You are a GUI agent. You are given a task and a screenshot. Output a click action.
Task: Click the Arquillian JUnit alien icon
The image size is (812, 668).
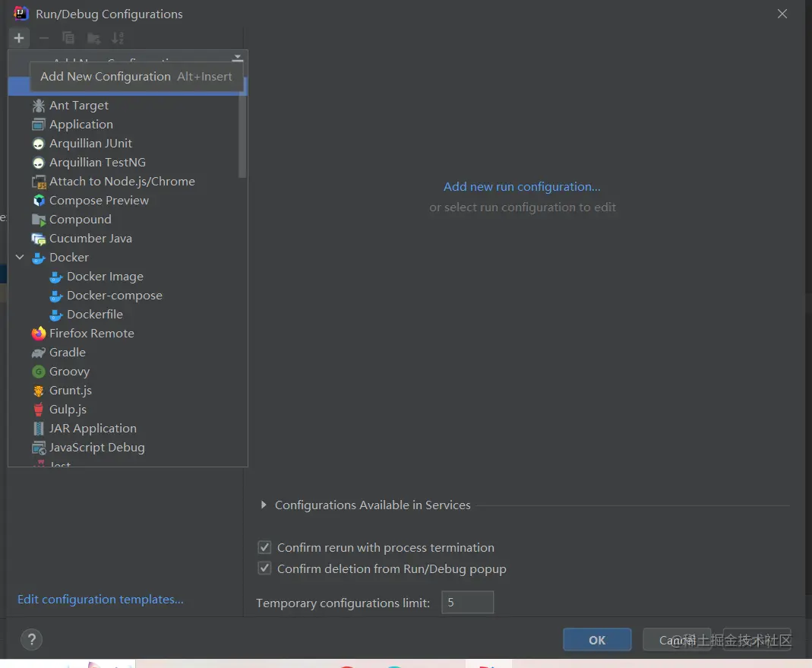[38, 144]
